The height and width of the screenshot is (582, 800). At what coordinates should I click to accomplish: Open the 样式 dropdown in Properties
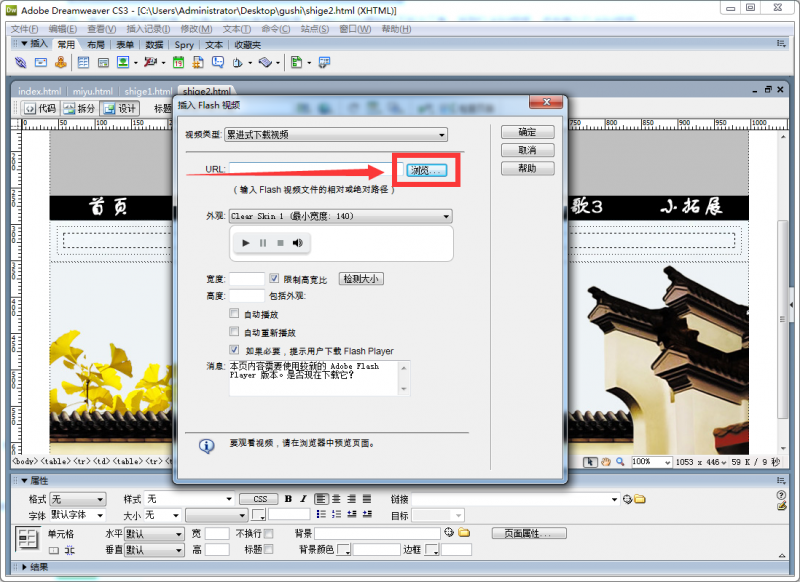[189, 499]
